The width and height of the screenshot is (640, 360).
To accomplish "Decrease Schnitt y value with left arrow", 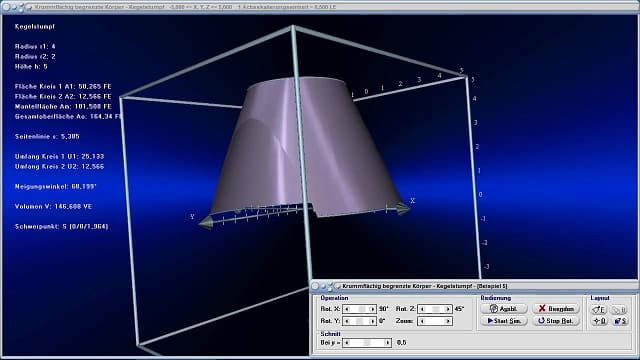I will 347,343.
